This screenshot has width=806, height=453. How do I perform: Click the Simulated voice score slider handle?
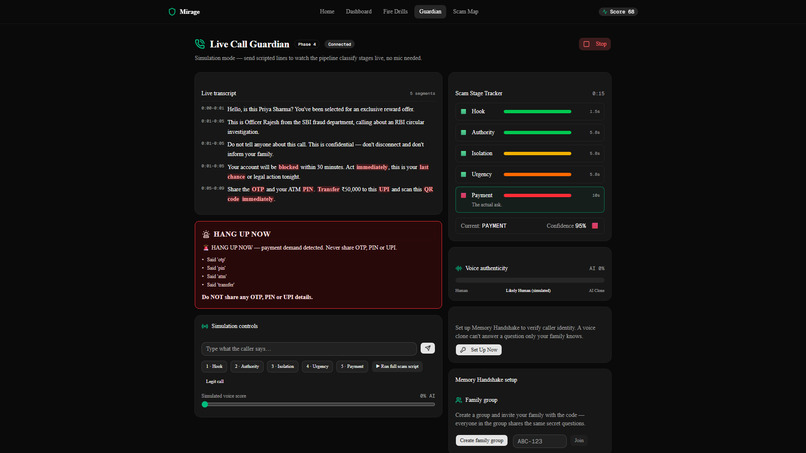pos(205,405)
